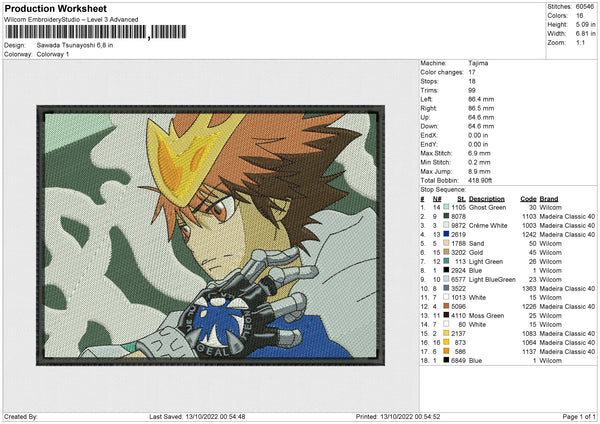Click the underlined Code column header
This screenshot has width=600, height=424.
point(528,199)
